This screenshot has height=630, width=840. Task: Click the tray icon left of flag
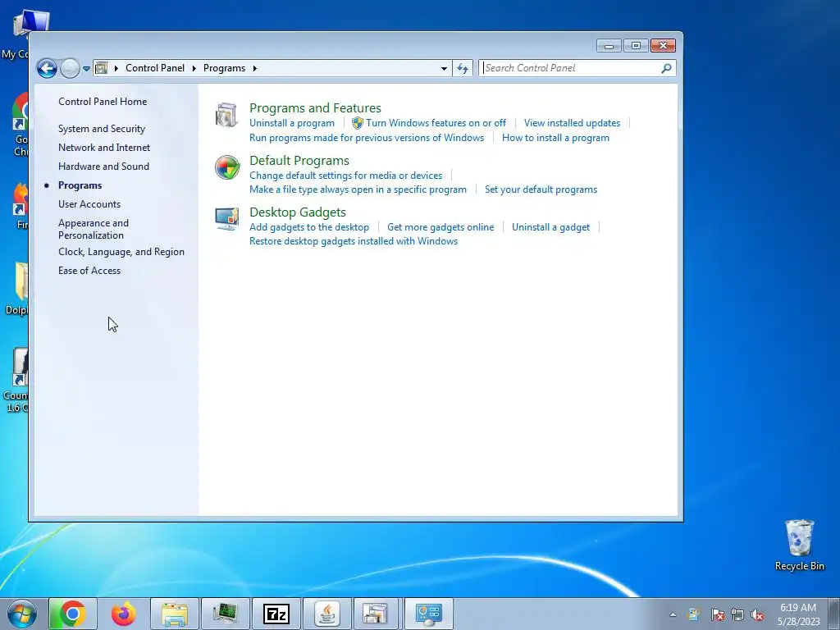click(x=694, y=614)
